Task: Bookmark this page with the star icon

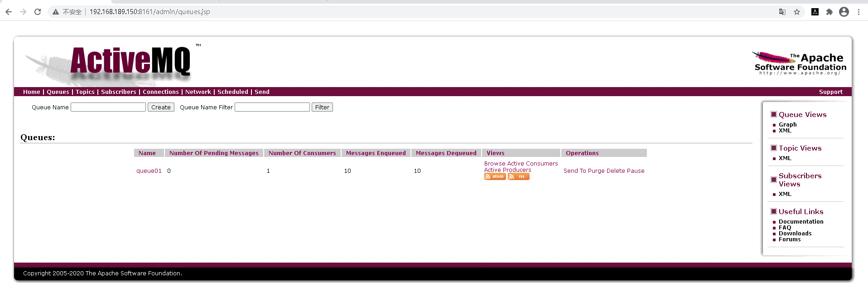Action: (x=797, y=12)
